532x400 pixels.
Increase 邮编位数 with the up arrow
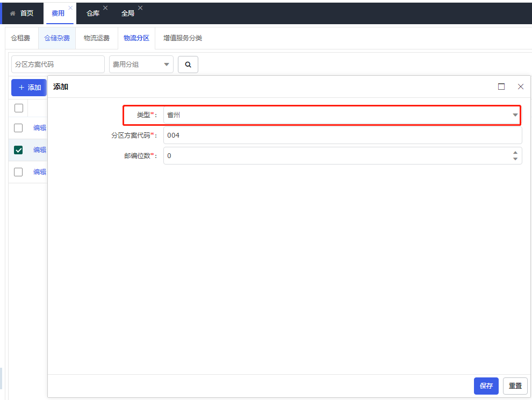515,153
